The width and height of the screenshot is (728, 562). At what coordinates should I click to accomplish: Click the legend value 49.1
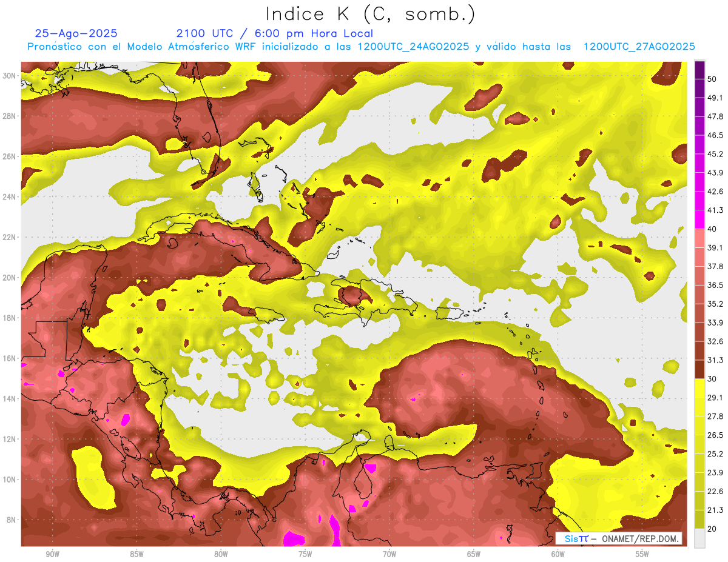coord(715,98)
